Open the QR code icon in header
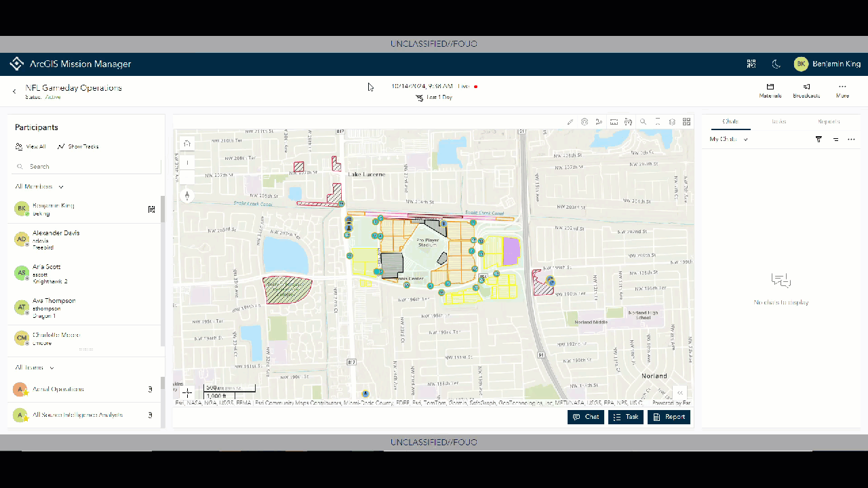Screen dimensions: 868x488 tap(751, 64)
